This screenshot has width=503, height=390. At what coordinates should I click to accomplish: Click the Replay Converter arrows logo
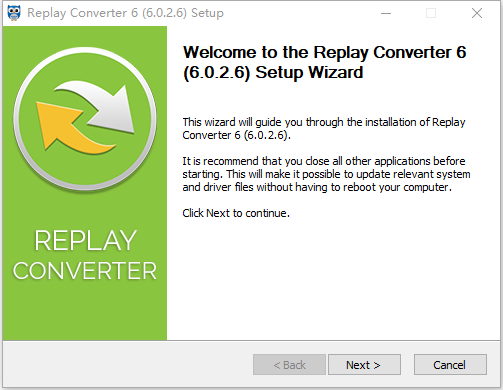coord(85,119)
